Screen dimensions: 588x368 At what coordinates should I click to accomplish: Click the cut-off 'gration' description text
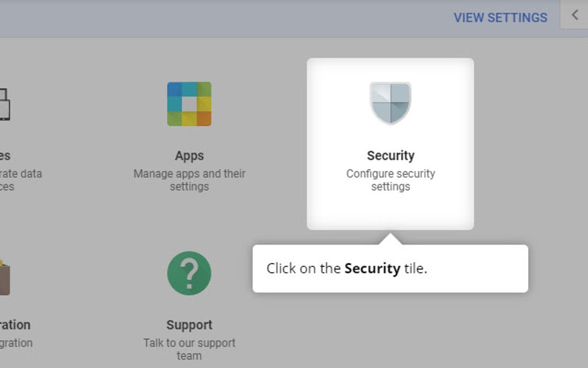16,343
